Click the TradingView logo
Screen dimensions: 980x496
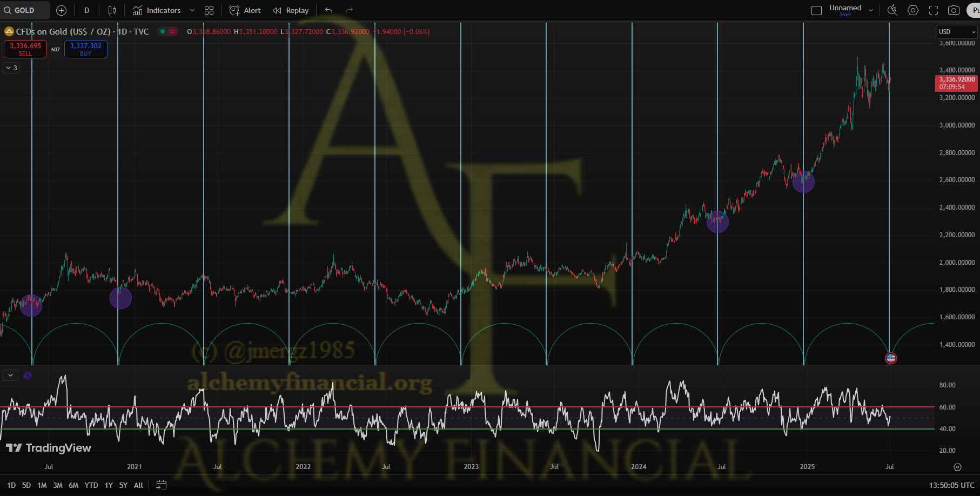(x=49, y=448)
